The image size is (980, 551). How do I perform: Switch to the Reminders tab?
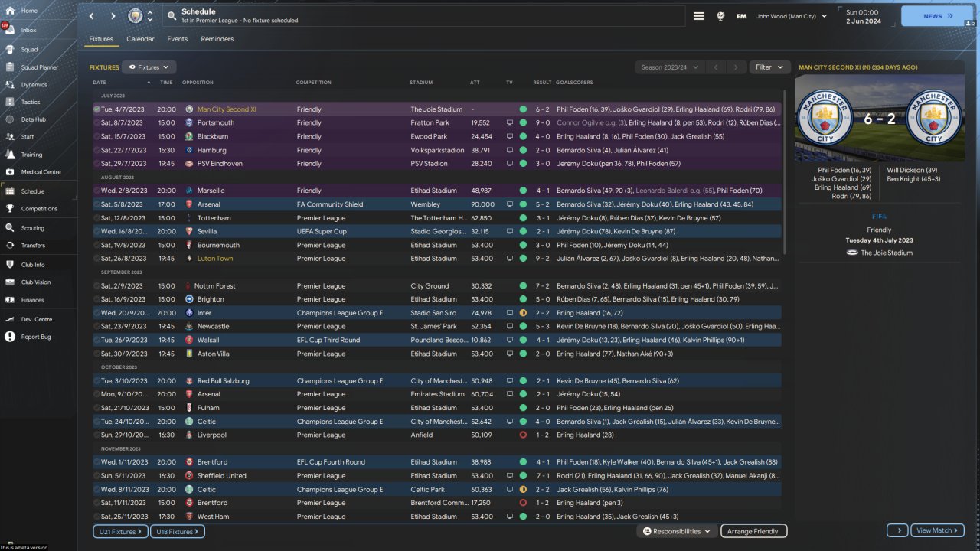[217, 39]
